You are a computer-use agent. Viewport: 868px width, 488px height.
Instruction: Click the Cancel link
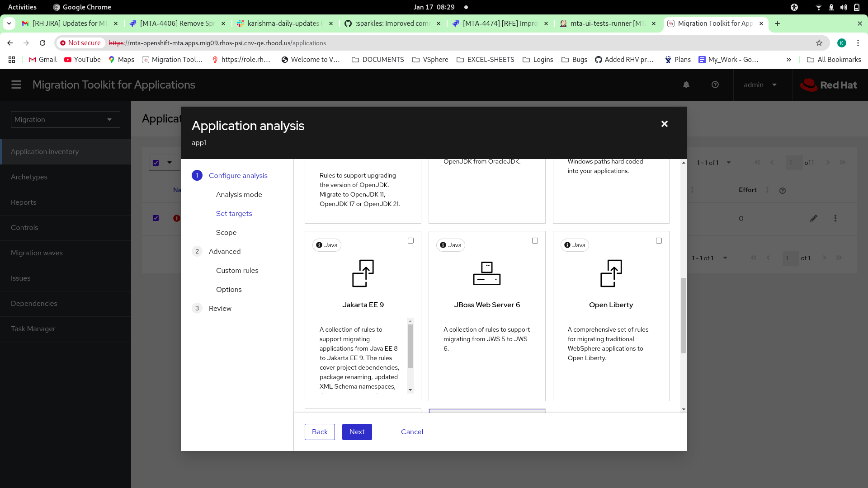point(412,432)
